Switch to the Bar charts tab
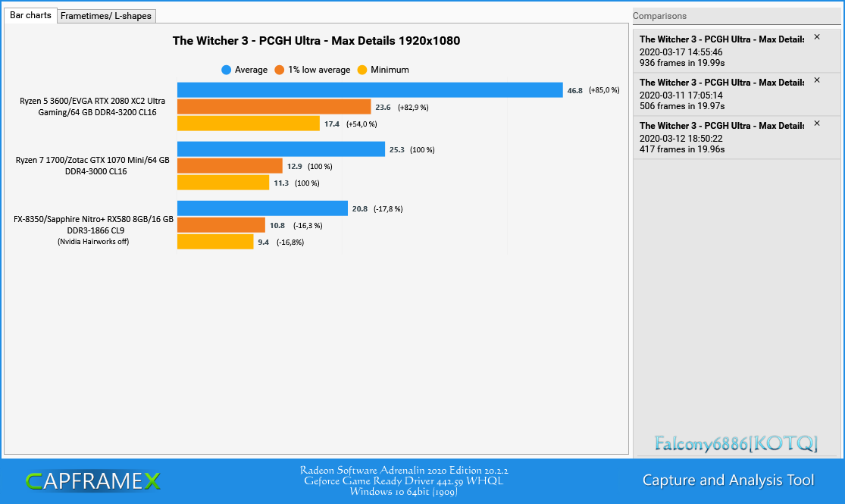The height and width of the screenshot is (504, 845). click(30, 15)
